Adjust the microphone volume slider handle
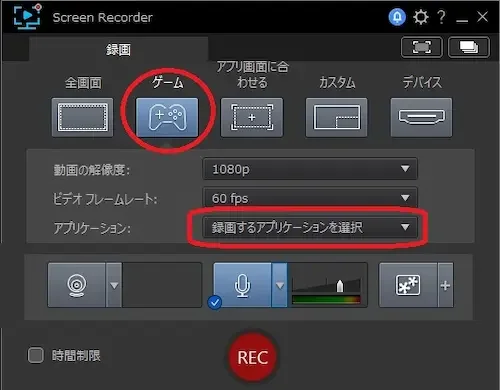This screenshot has height=390, width=500. [340, 286]
